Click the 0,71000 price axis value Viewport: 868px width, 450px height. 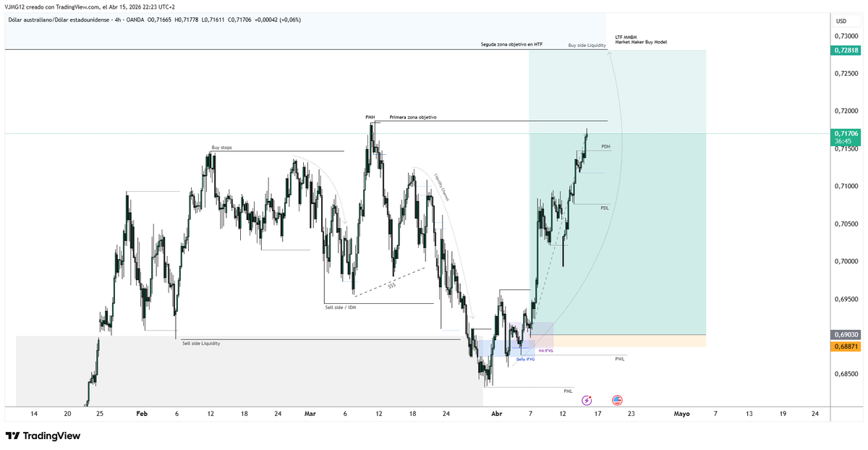[847, 186]
